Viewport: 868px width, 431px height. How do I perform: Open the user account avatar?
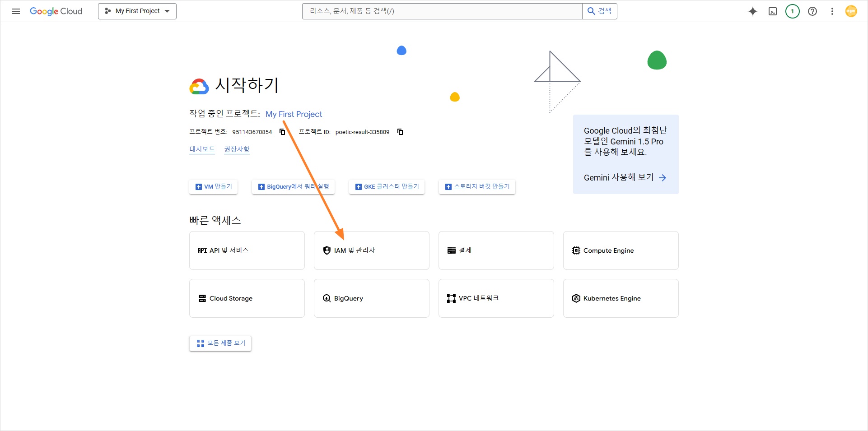(851, 11)
